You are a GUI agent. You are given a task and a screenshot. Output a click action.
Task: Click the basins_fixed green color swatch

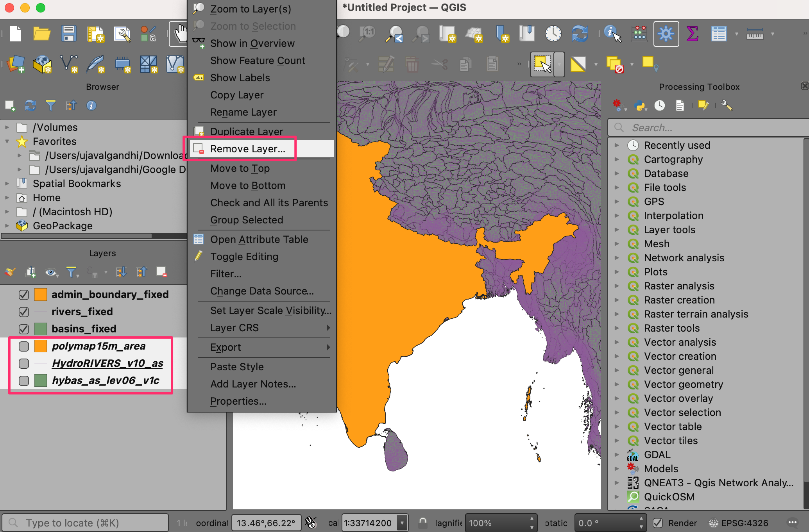coord(41,329)
